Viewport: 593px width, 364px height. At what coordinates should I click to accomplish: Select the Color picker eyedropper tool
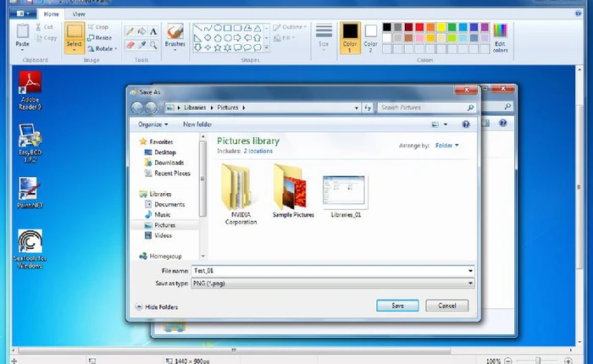[x=141, y=45]
